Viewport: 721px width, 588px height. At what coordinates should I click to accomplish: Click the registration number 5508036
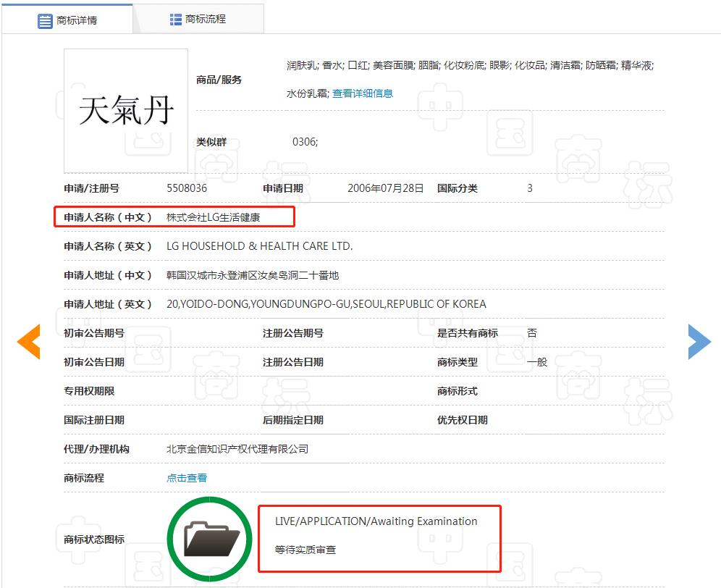click(x=187, y=188)
